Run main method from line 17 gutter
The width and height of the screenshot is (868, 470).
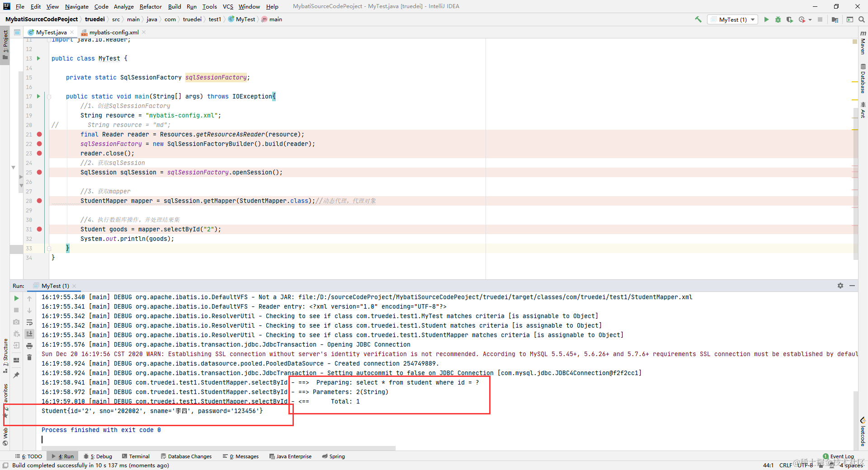click(38, 96)
